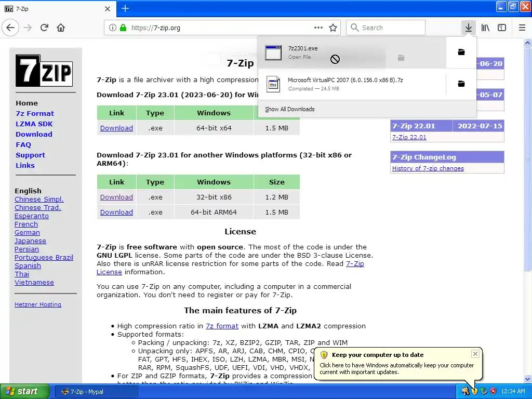Show sidebars with the sidebar icon
The height and width of the screenshot is (399, 532).
[x=502, y=28]
